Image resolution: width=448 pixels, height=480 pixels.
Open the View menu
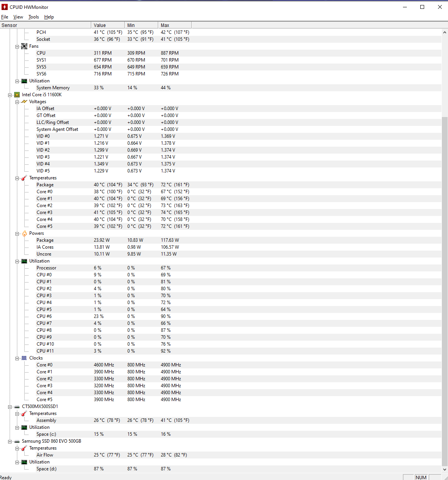[x=18, y=17]
